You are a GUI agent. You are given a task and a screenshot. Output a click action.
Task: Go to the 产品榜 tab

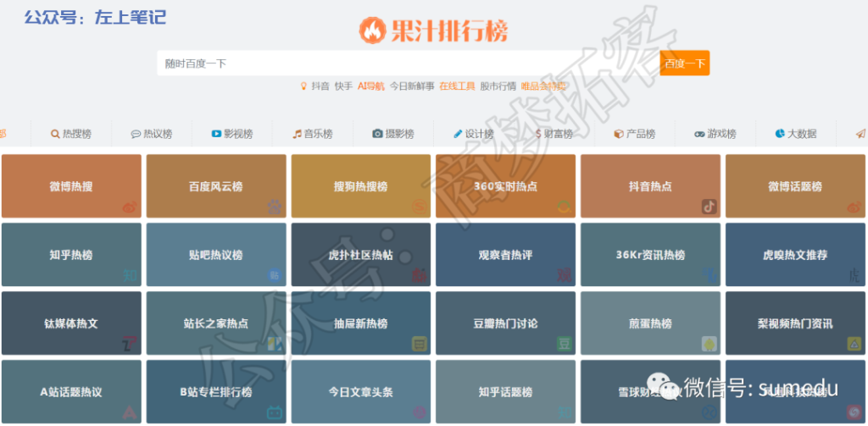(634, 134)
